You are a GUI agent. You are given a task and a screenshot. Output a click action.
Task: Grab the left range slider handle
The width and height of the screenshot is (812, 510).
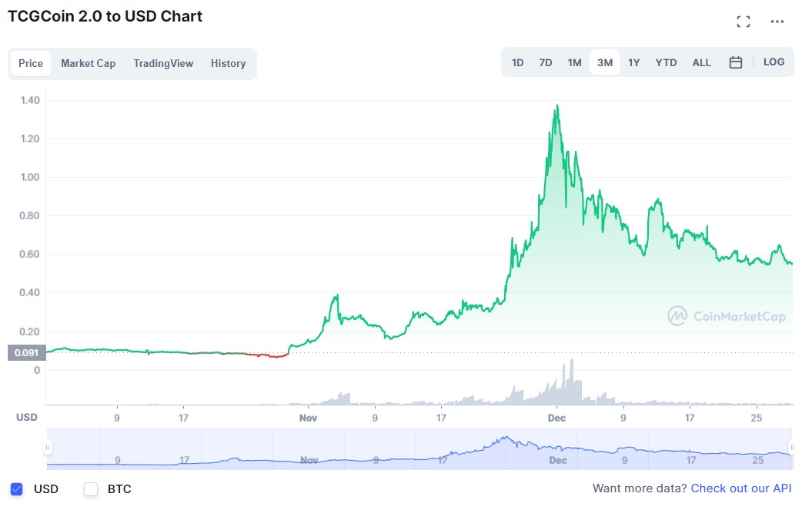pos(48,448)
